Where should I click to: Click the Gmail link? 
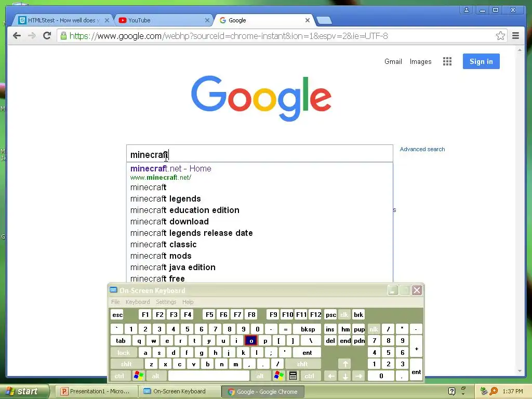pyautogui.click(x=393, y=61)
